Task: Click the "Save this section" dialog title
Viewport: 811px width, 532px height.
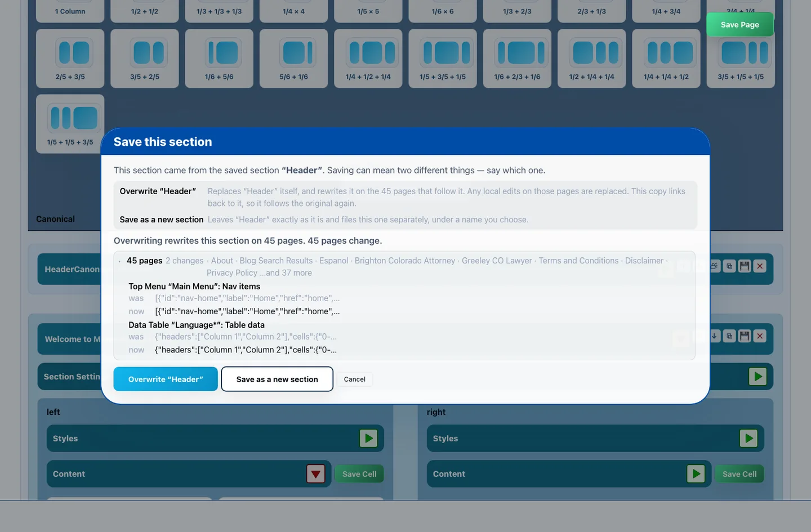Action: 163,142
